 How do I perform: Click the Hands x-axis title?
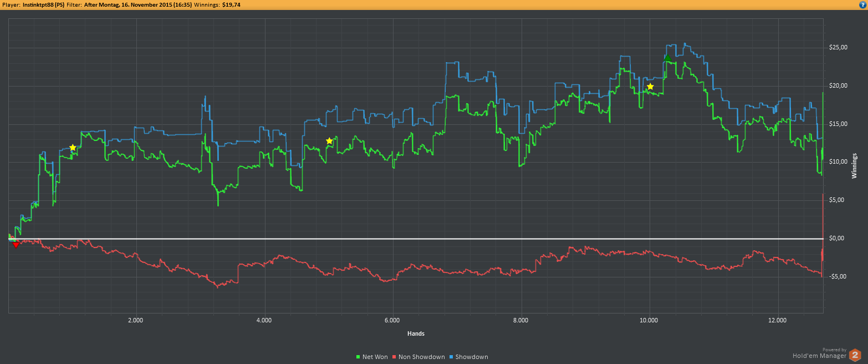tap(416, 333)
